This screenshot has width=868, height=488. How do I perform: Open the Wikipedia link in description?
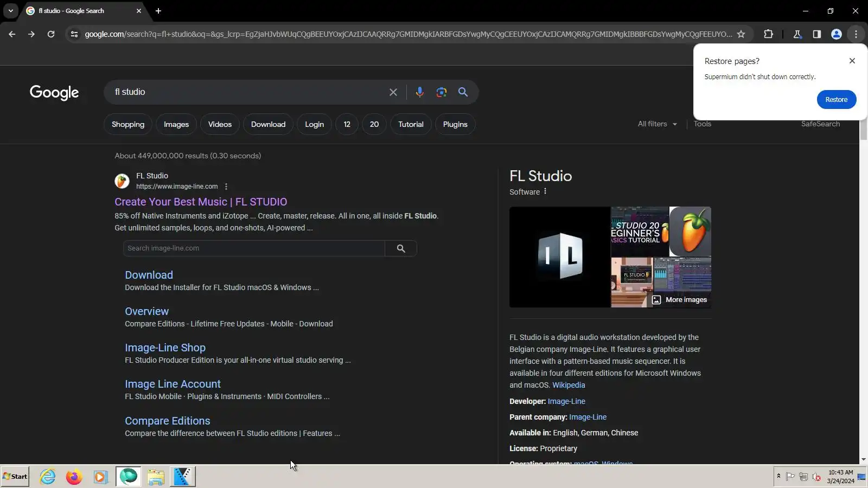click(x=569, y=385)
